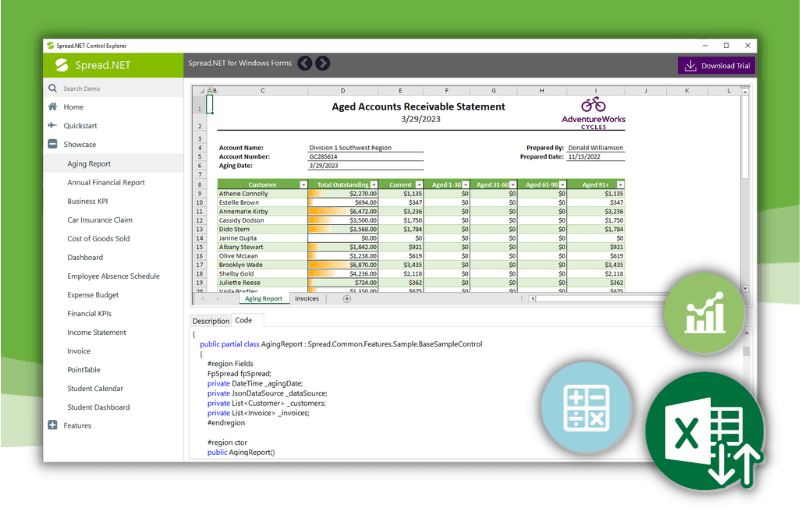Open the Employee Absence Schedule demo

point(113,276)
